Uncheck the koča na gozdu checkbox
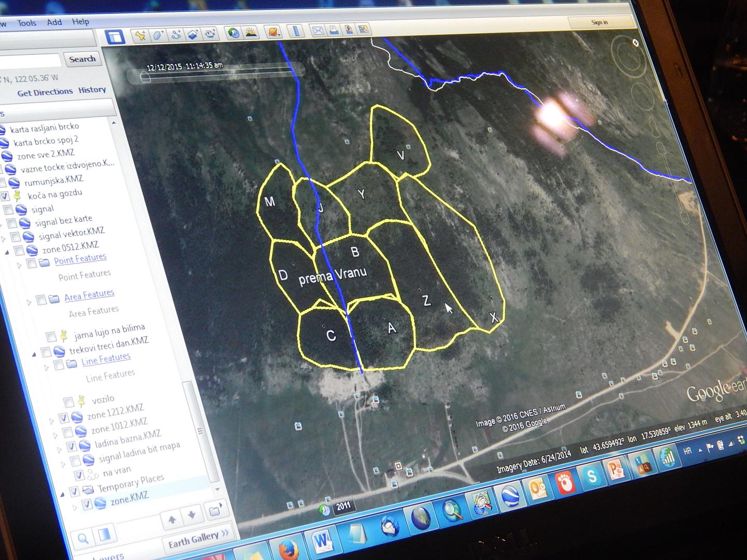747x560 pixels. (x=5, y=197)
